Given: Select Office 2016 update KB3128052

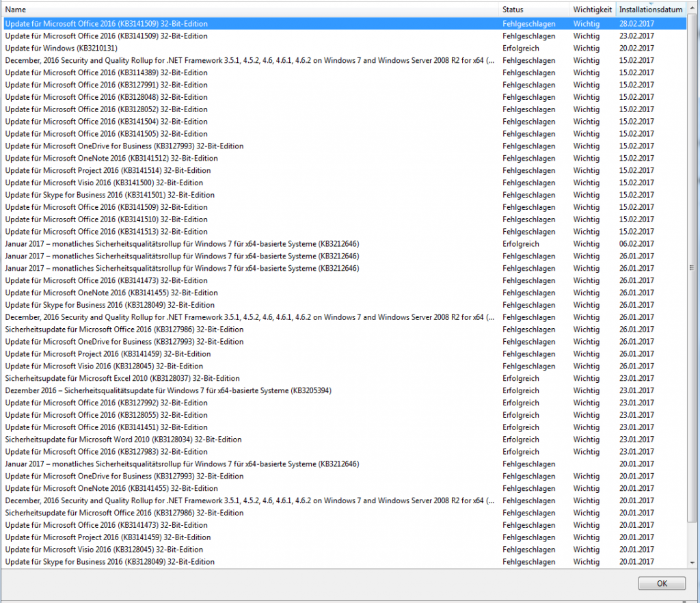Looking at the screenshot, I should tap(345, 109).
